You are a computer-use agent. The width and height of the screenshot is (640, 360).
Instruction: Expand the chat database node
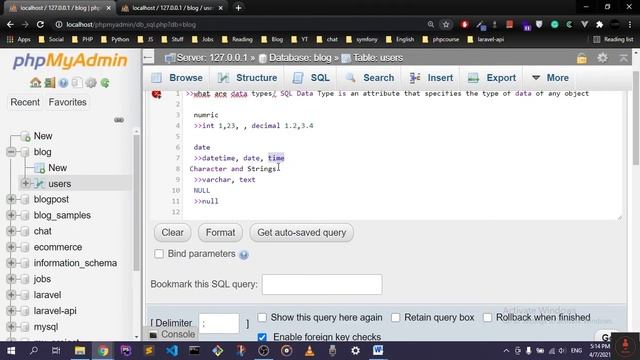click(x=11, y=231)
